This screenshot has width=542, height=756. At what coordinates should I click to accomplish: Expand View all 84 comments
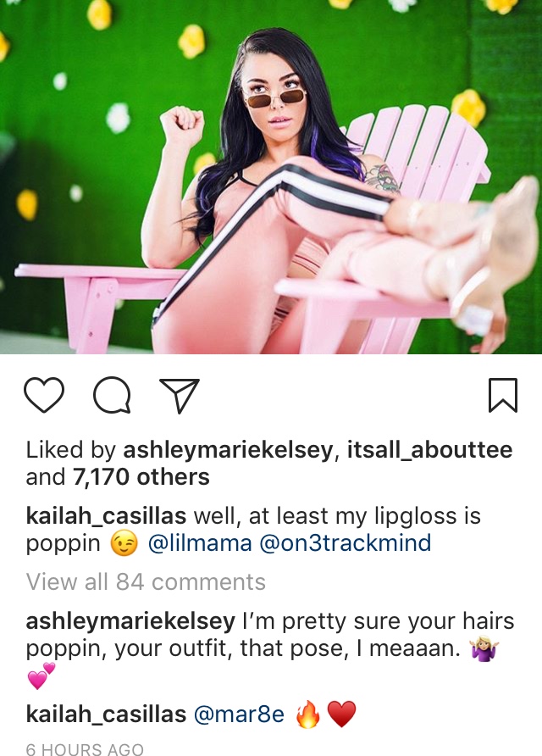pyautogui.click(x=146, y=582)
